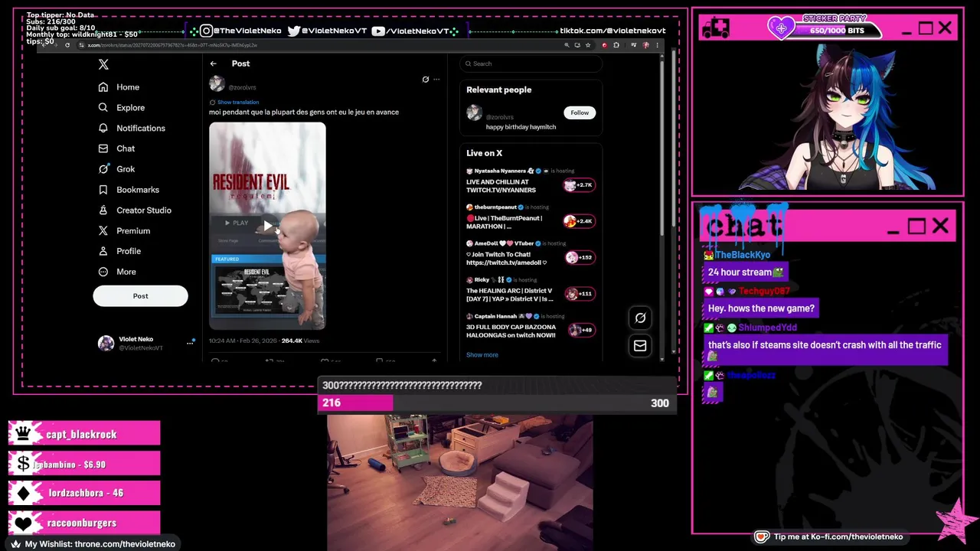This screenshot has width=980, height=551.
Task: Click the browser profile avatar icon
Action: click(646, 45)
